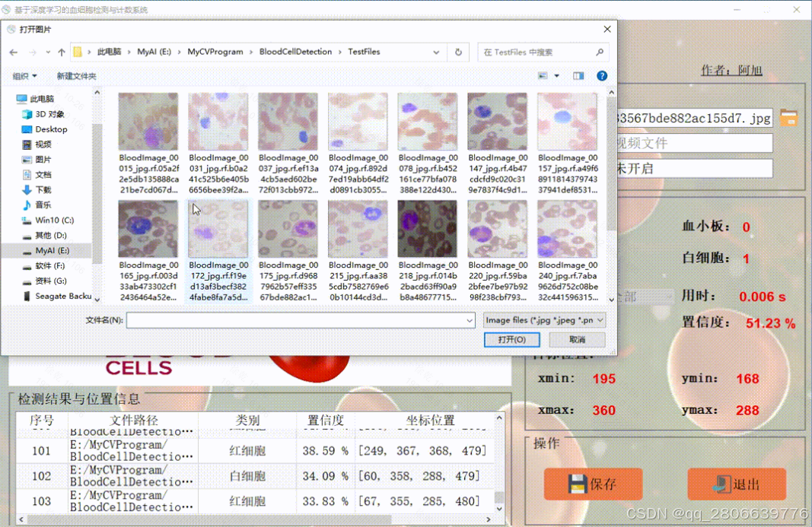The height and width of the screenshot is (527, 812).
Task: Select 文档 folder in sidebar
Action: tap(37, 174)
